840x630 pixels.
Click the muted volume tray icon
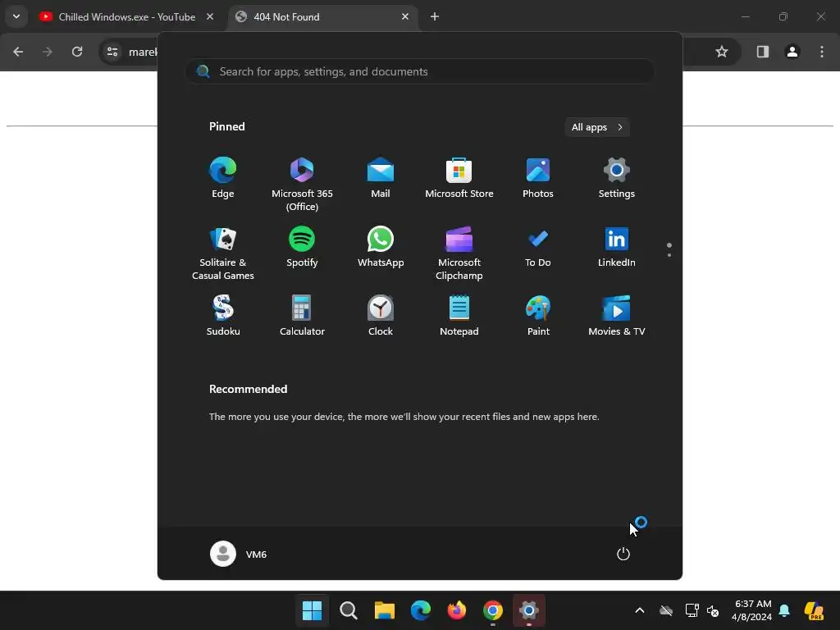pos(713,610)
